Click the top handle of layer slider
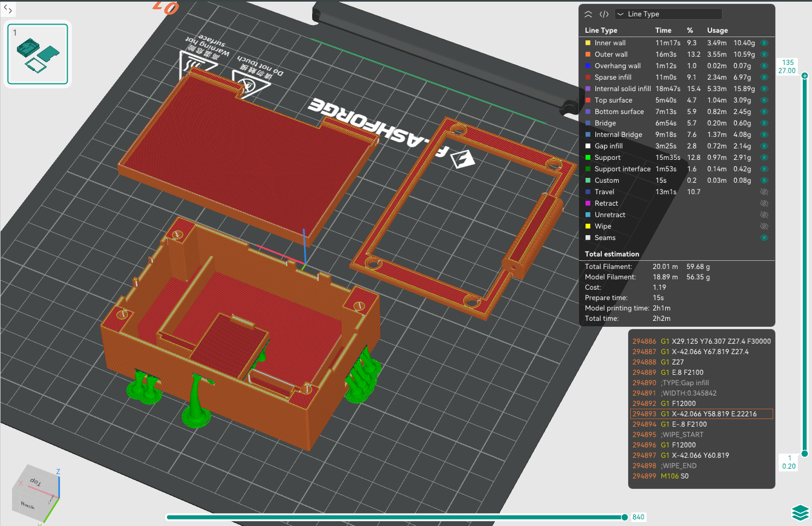 pos(804,75)
